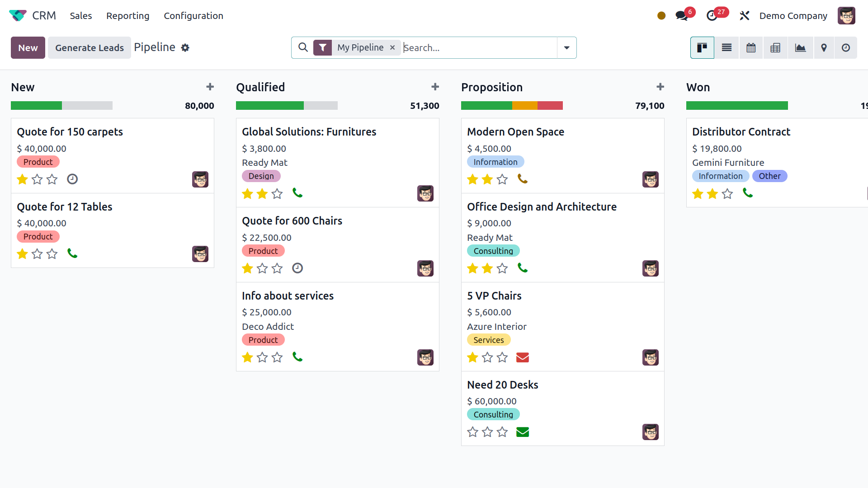Switch to pivot view
868x488 pixels.
pos(775,47)
